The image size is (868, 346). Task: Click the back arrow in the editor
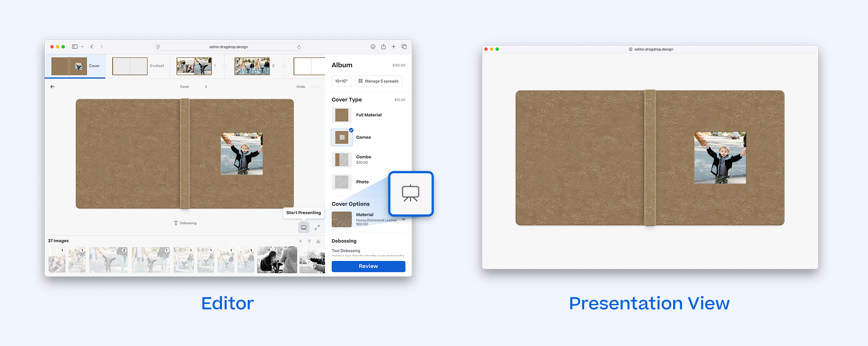[53, 87]
